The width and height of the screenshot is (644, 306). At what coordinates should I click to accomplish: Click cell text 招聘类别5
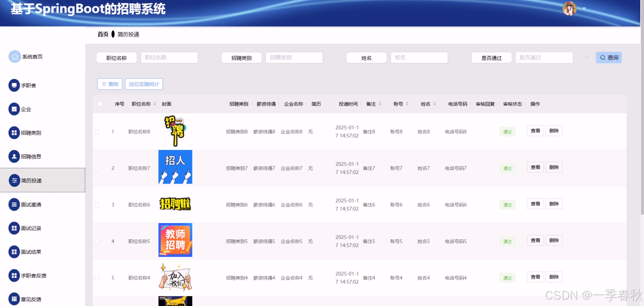237,241
